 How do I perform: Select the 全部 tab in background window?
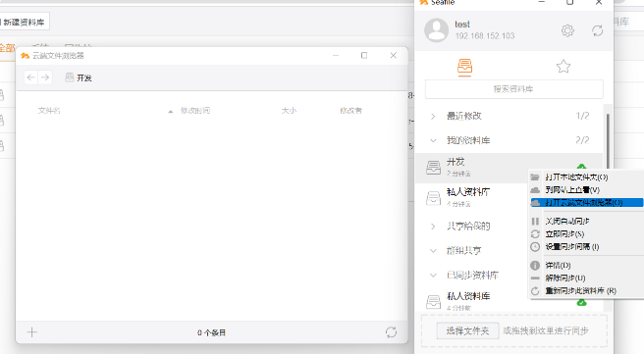point(7,48)
